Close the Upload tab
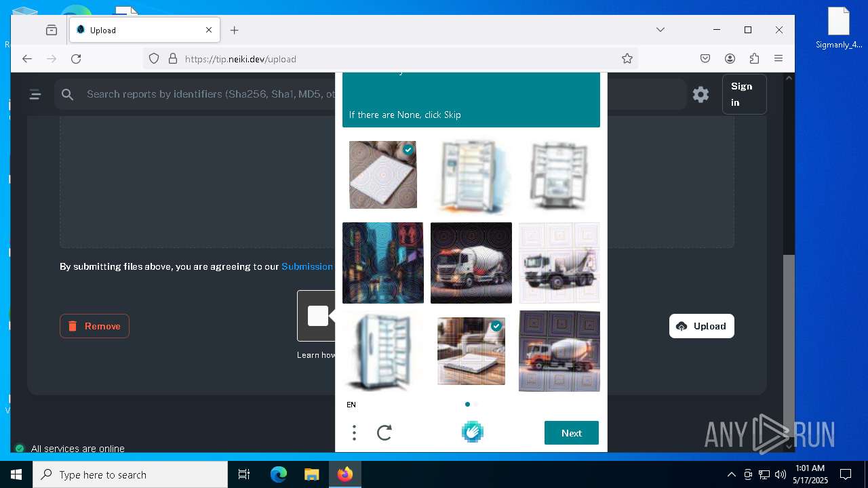 [x=209, y=30]
